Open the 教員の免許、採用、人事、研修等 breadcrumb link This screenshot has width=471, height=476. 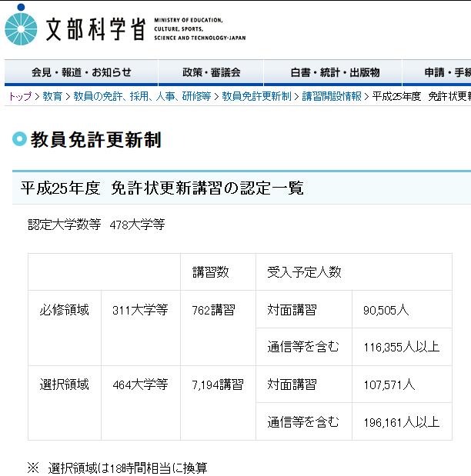(142, 96)
